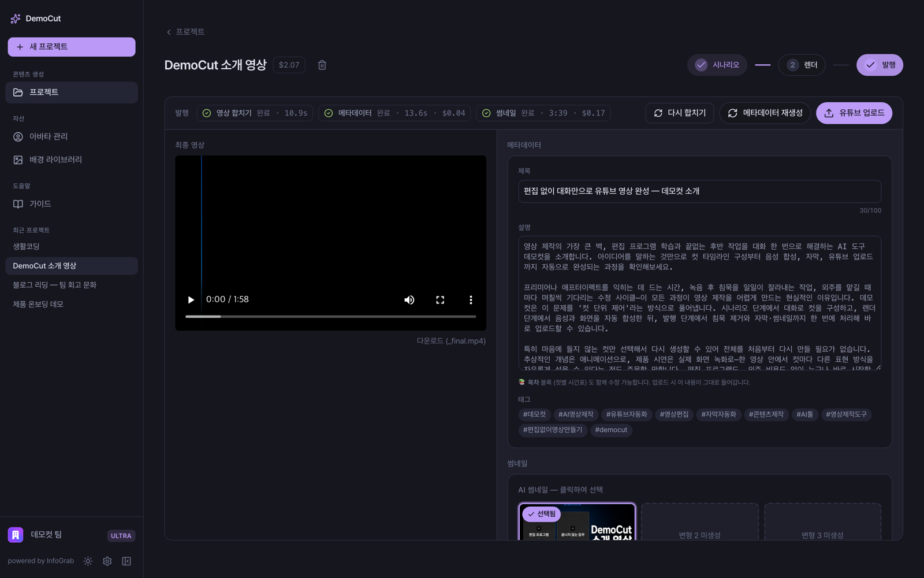The width and height of the screenshot is (924, 578).
Task: Click the powered by InfoGrab text
Action: click(x=41, y=561)
